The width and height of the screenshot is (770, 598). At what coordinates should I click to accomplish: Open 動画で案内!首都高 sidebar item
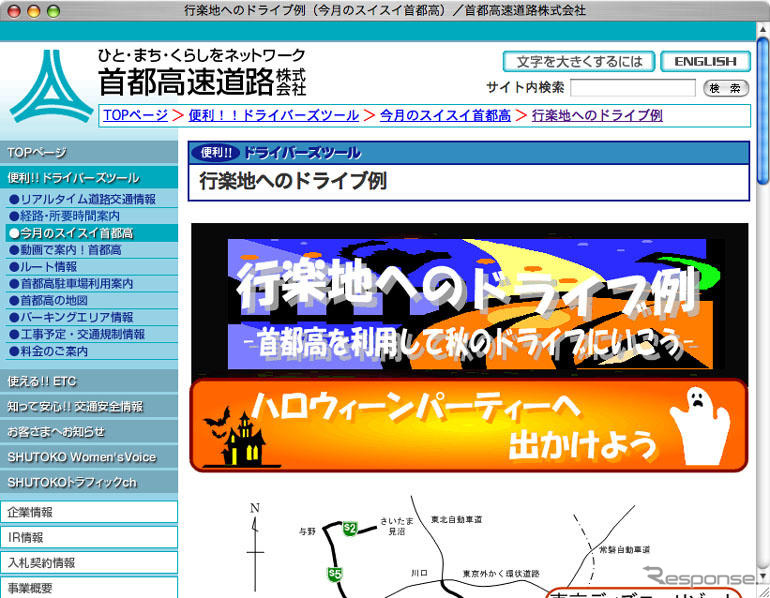click(x=92, y=250)
